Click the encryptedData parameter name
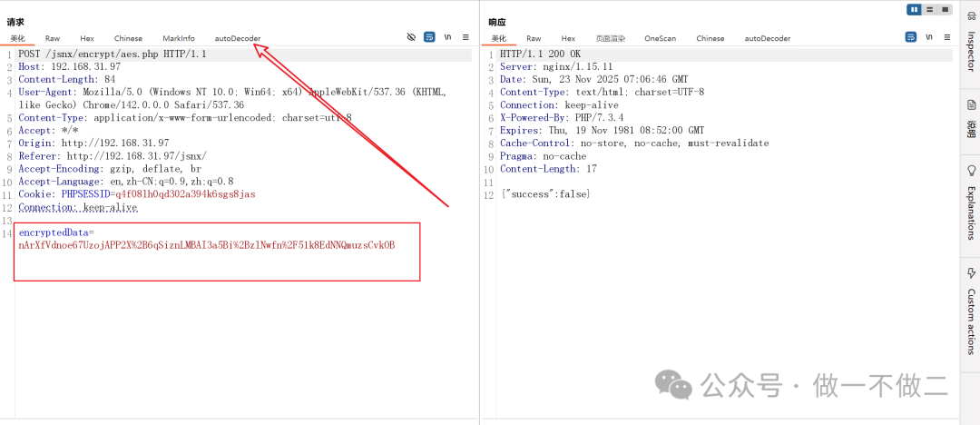This screenshot has width=980, height=425. [x=54, y=232]
